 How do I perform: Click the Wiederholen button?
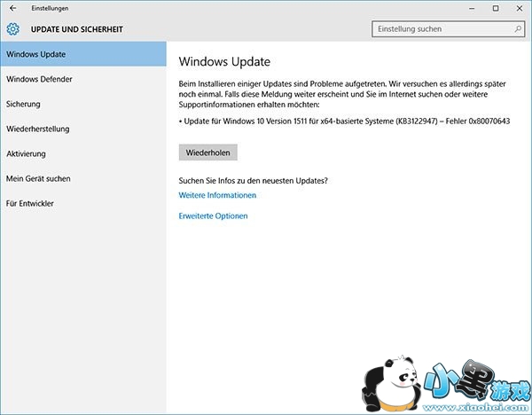pyautogui.click(x=208, y=153)
